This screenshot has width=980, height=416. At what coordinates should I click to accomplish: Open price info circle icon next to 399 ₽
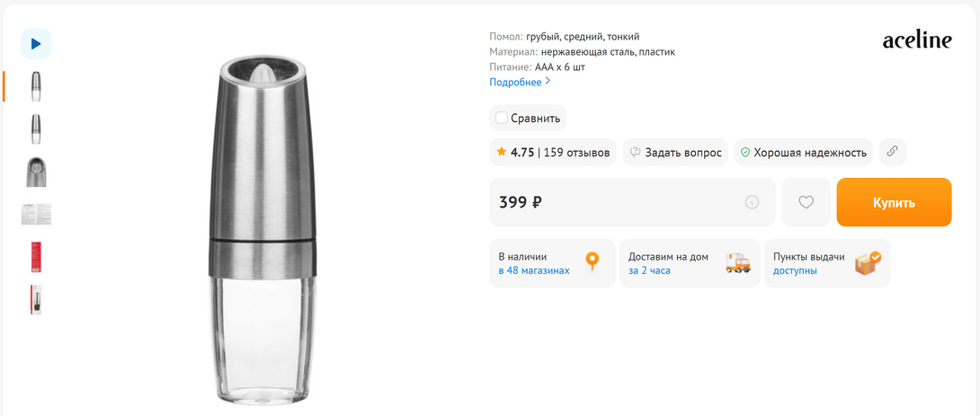click(x=752, y=202)
